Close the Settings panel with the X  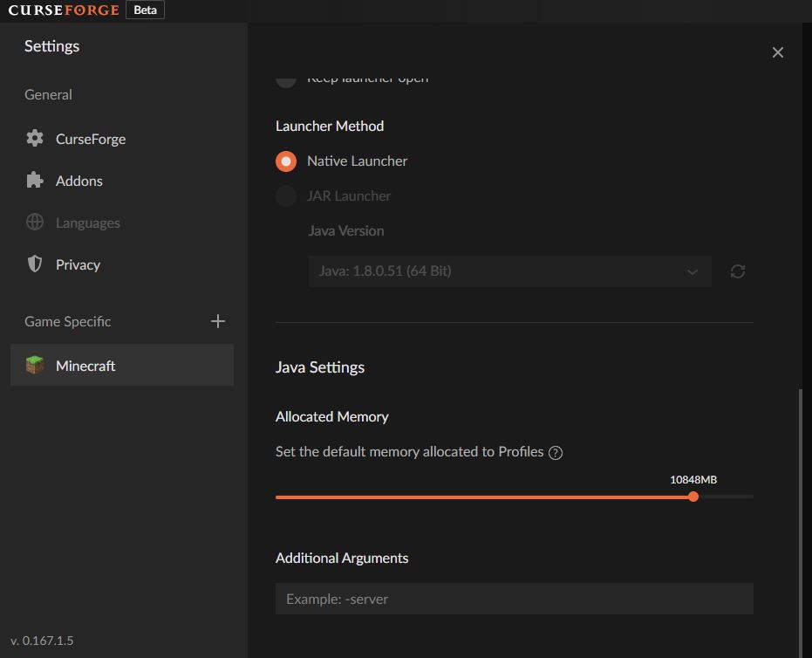[777, 52]
